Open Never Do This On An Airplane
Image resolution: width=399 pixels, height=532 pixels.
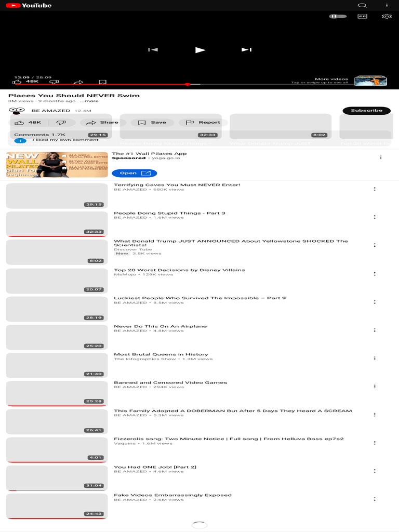[160, 326]
